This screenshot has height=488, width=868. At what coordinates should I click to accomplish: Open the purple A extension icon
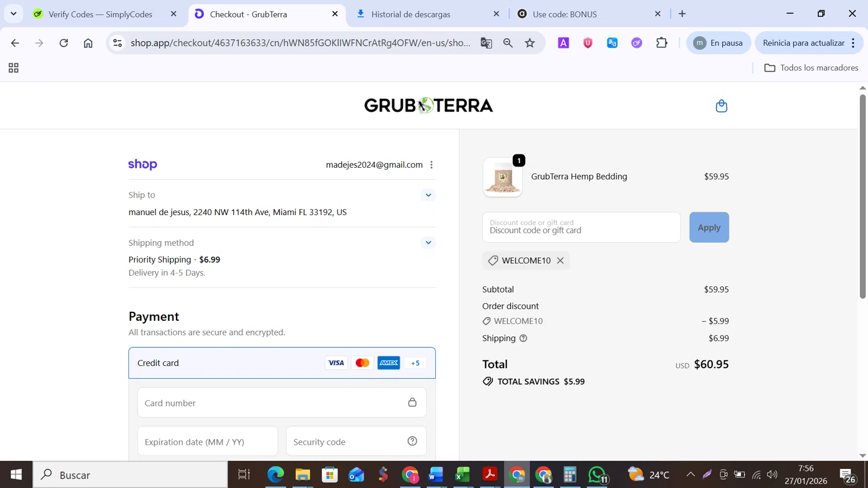pos(563,43)
